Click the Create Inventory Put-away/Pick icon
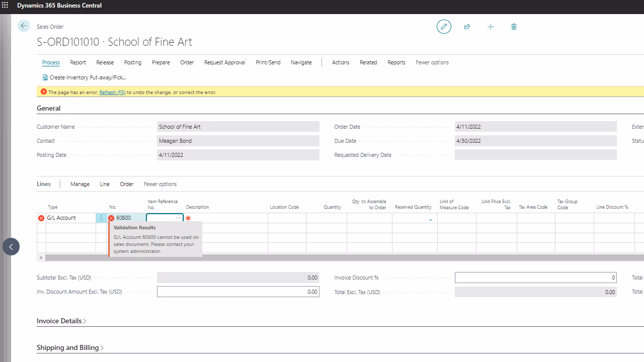644x362 pixels. (x=45, y=77)
